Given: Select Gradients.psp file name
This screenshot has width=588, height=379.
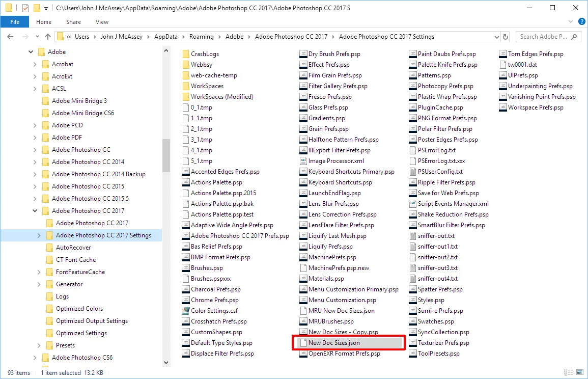Looking at the screenshot, I should 327,118.
